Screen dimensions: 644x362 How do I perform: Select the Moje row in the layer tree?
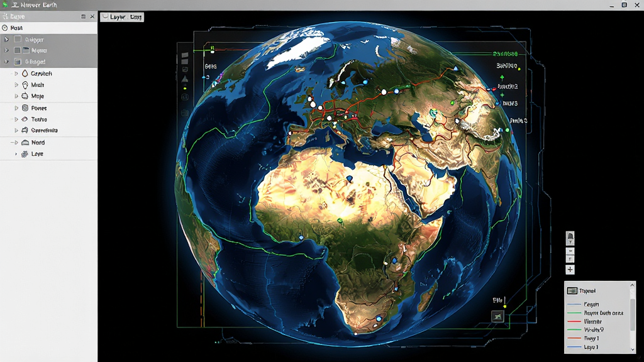(x=48, y=96)
